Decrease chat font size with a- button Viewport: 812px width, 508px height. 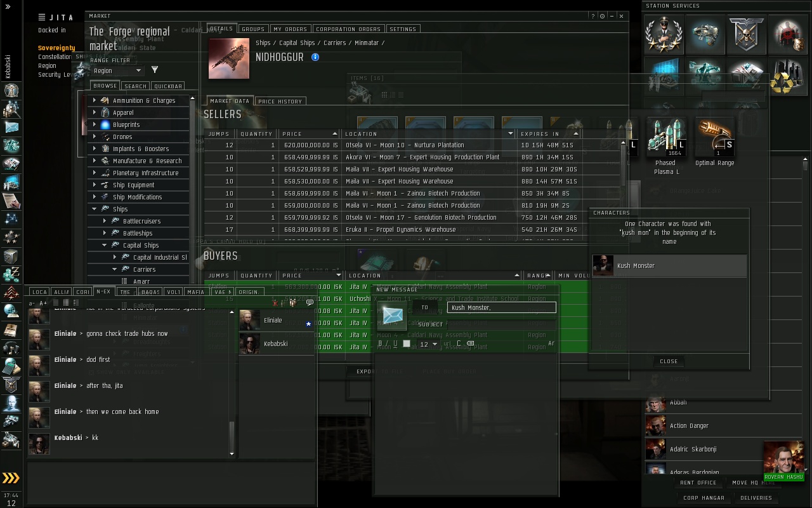[32, 304]
